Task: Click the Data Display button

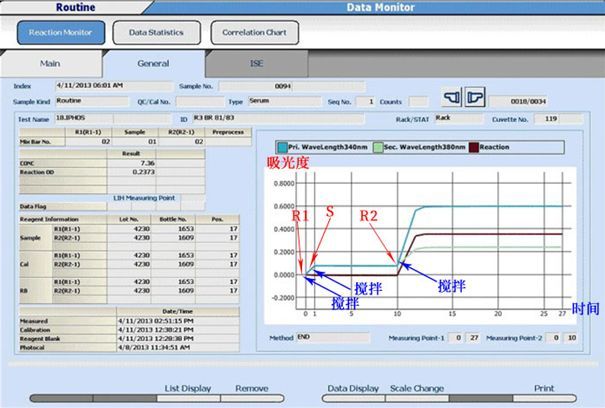Action: click(x=354, y=387)
